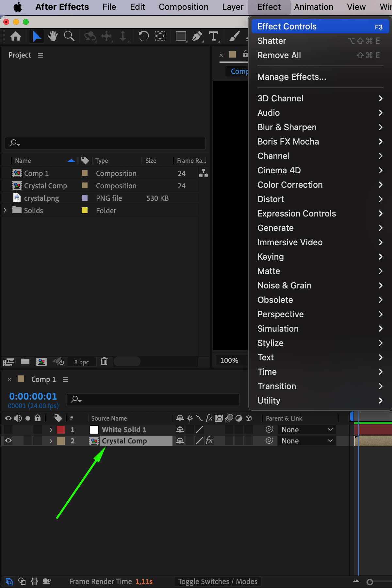
Task: Create a new folder in Project panel
Action: click(x=25, y=361)
